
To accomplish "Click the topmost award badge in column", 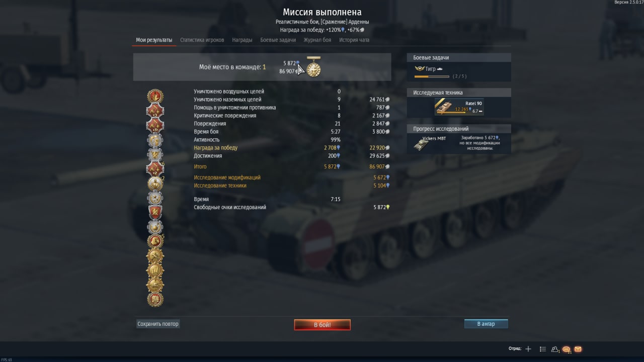I will pos(155,96).
